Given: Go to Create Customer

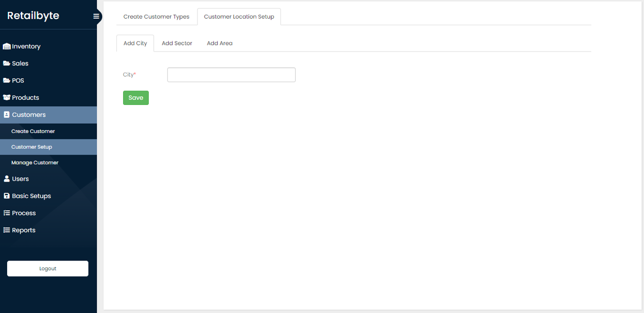Looking at the screenshot, I should tap(48, 131).
